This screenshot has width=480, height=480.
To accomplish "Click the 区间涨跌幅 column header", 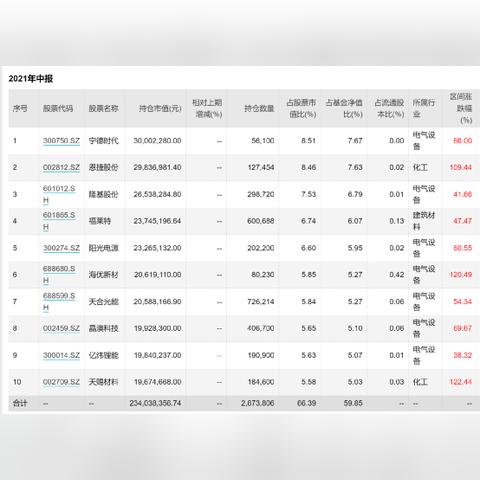I will pyautogui.click(x=461, y=108).
